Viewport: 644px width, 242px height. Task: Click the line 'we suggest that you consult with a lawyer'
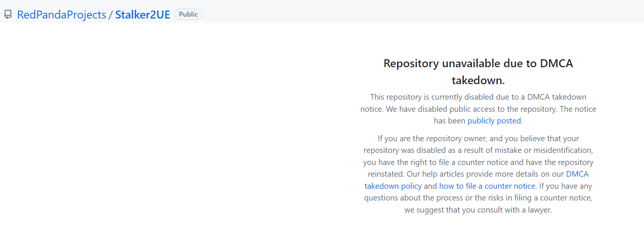478,210
